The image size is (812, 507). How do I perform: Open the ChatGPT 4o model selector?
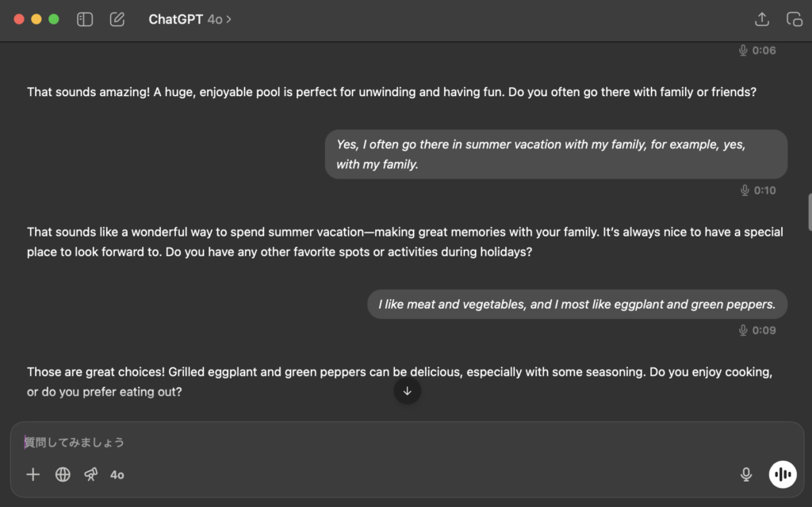tap(190, 19)
